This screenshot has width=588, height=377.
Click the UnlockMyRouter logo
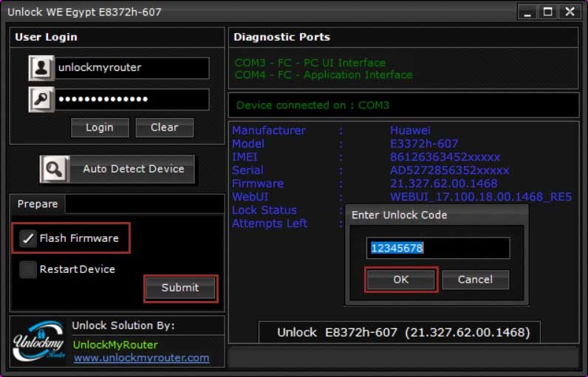(x=38, y=341)
